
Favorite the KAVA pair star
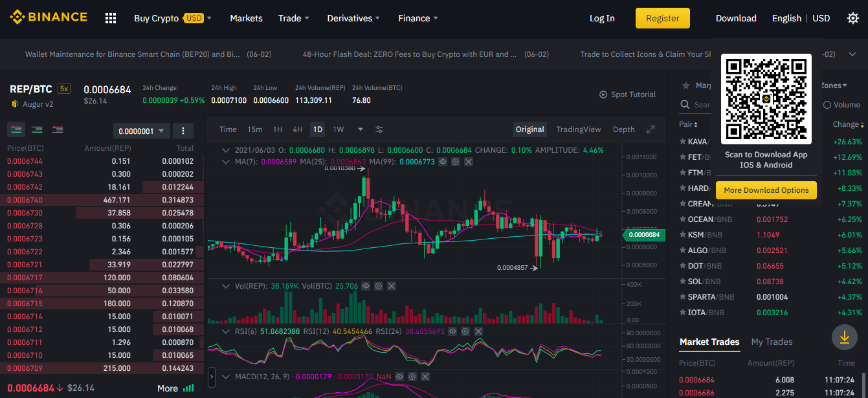click(682, 141)
